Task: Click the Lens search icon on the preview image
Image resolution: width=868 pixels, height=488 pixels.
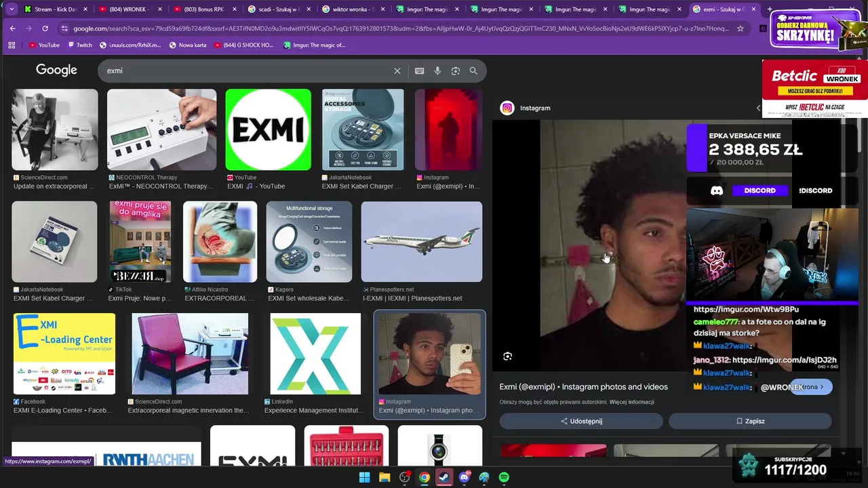Action: coord(507,357)
